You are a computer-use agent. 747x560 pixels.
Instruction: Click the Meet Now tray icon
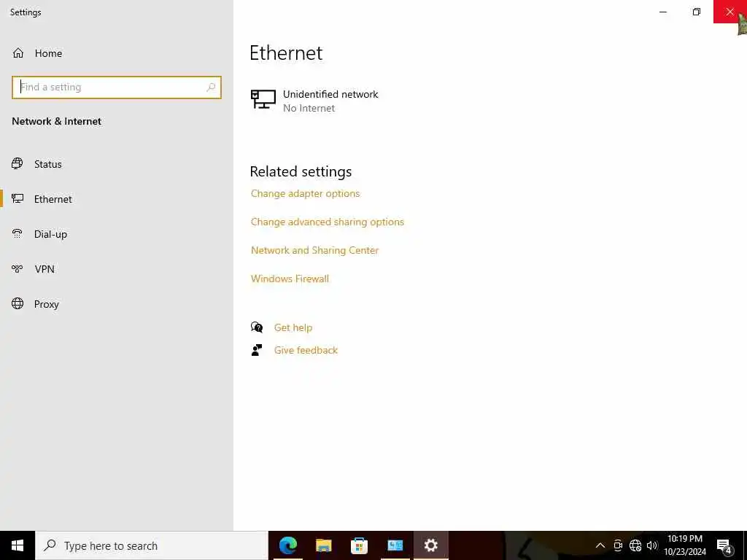point(618,545)
